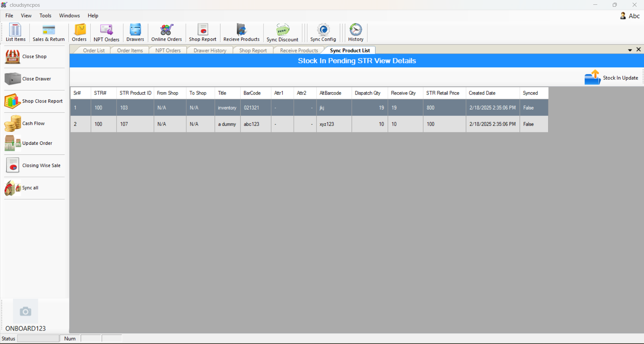Close the active document tab
The width and height of the screenshot is (644, 344).
click(x=639, y=49)
